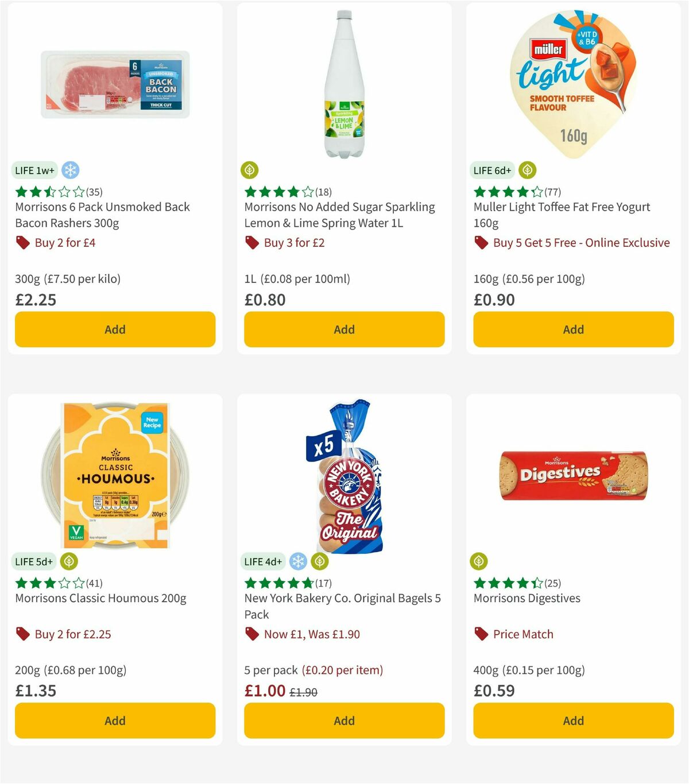Open the Buy 5 Get 5 Free offer
Image resolution: width=689 pixels, height=784 pixels.
[581, 242]
